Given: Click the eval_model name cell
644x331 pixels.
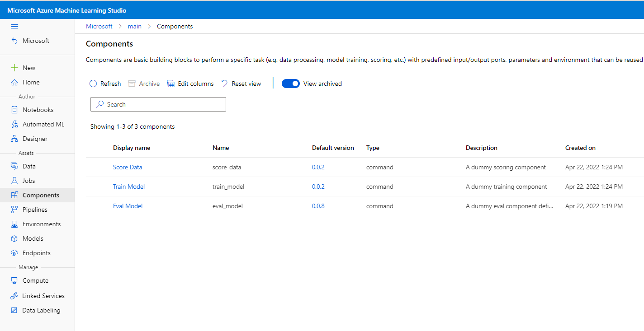Looking at the screenshot, I should pos(227,206).
